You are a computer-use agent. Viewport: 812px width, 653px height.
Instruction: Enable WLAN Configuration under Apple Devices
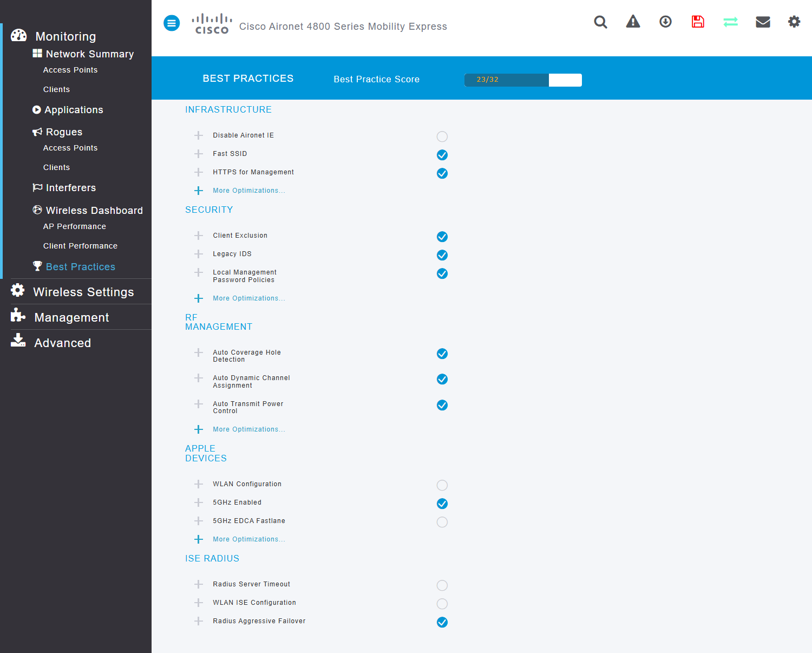pyautogui.click(x=442, y=485)
